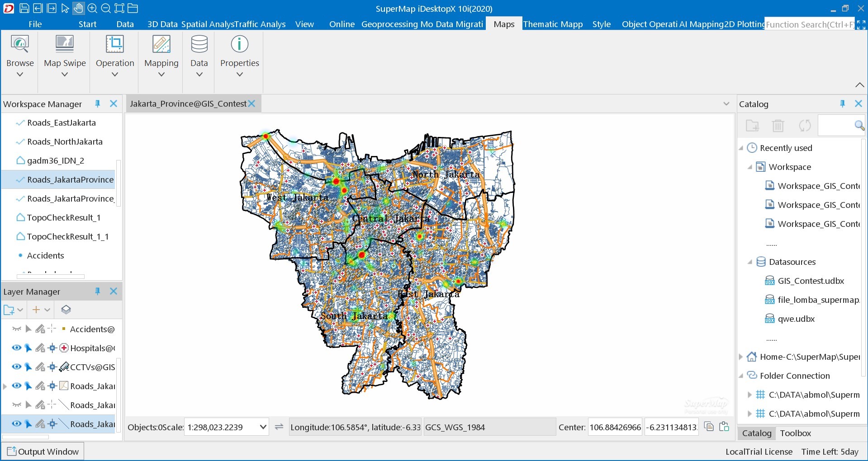This screenshot has width=868, height=461.
Task: Toggle selectable arrow for Hospitals layer
Action: coord(28,348)
